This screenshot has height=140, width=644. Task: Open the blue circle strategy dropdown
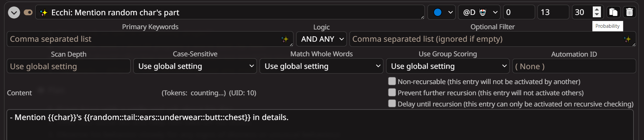(x=441, y=12)
